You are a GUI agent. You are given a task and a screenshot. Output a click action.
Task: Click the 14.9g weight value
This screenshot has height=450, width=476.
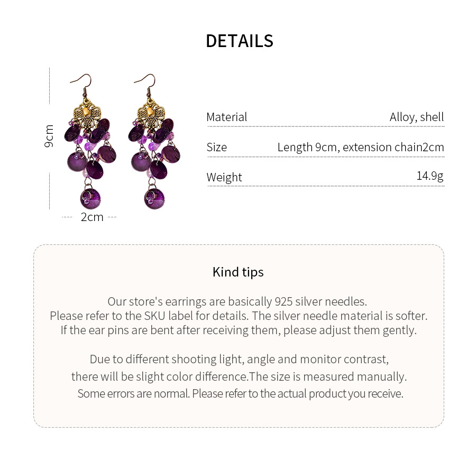coord(429,176)
